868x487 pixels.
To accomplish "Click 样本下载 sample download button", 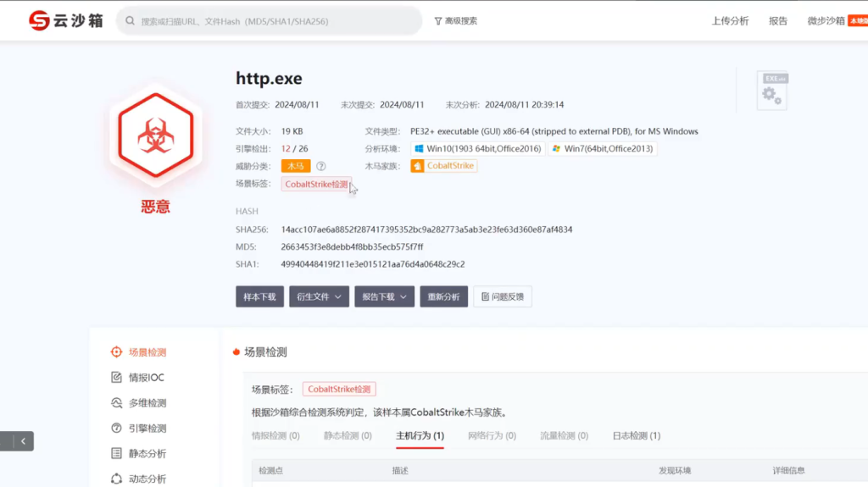I will (259, 296).
